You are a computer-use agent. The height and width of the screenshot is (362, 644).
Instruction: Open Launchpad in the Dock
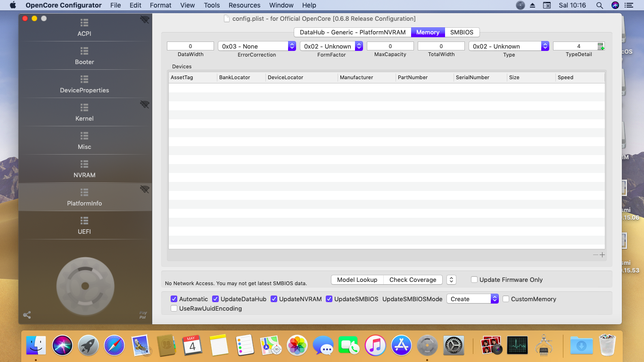coord(88,346)
